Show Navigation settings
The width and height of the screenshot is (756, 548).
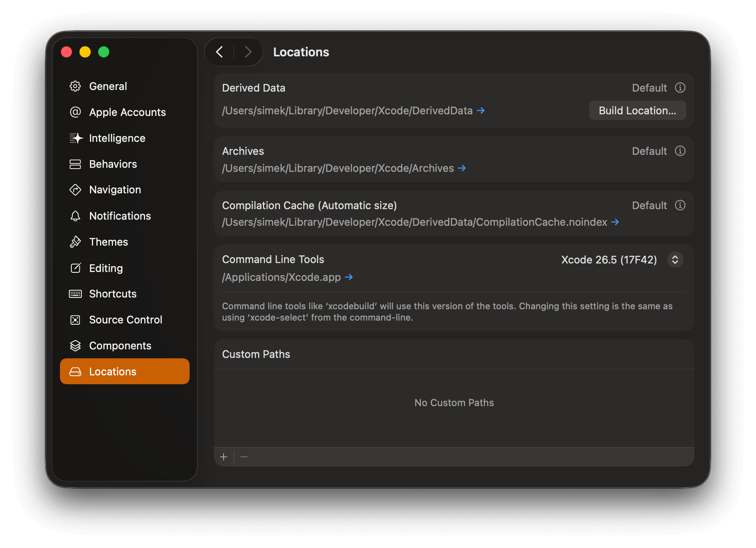125,190
